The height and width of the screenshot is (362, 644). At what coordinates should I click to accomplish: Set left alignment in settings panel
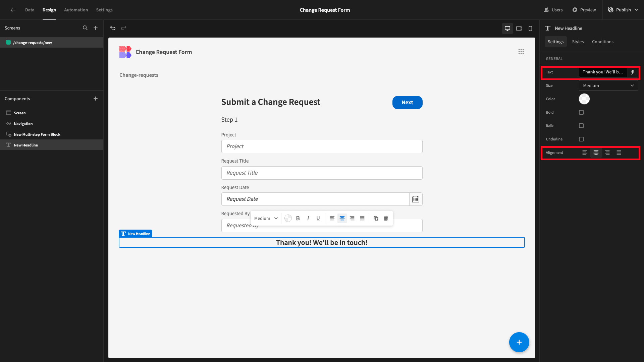[585, 153]
